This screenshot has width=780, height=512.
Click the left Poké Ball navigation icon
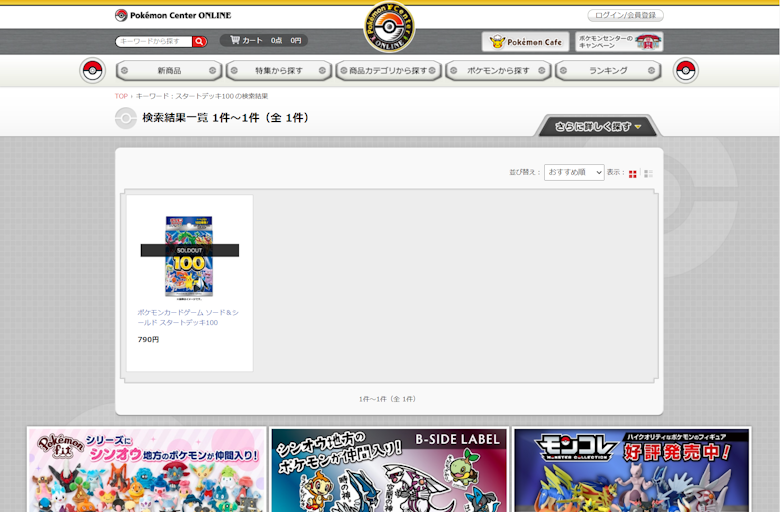pyautogui.click(x=93, y=71)
